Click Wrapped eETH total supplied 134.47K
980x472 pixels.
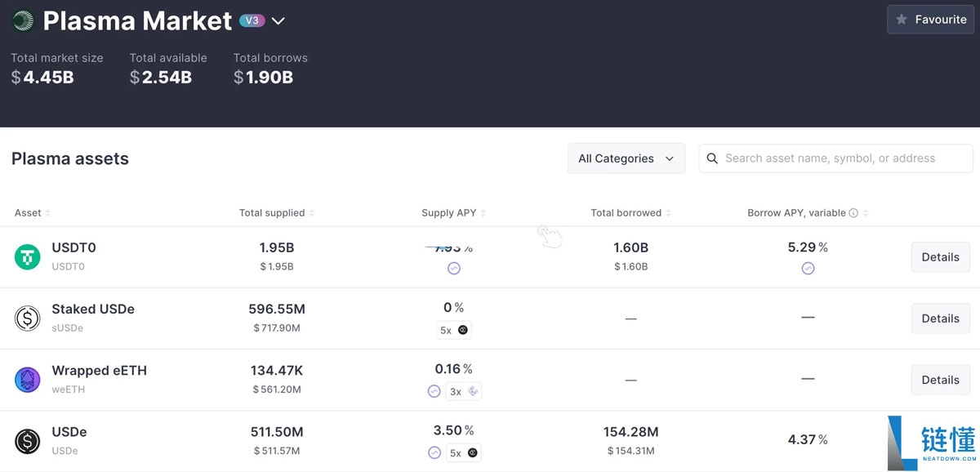point(277,370)
